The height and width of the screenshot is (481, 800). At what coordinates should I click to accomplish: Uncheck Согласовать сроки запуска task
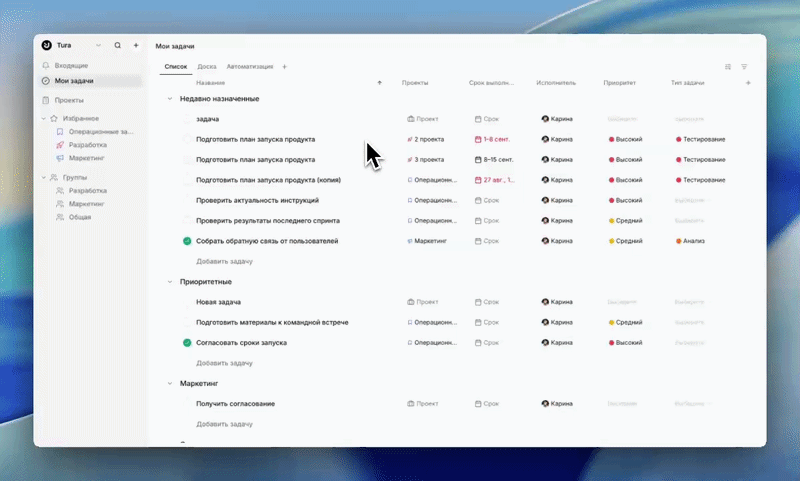point(187,343)
